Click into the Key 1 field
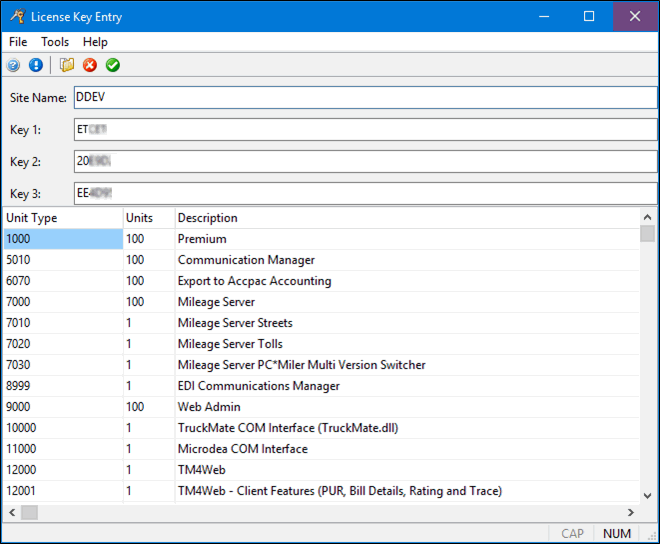 364,130
